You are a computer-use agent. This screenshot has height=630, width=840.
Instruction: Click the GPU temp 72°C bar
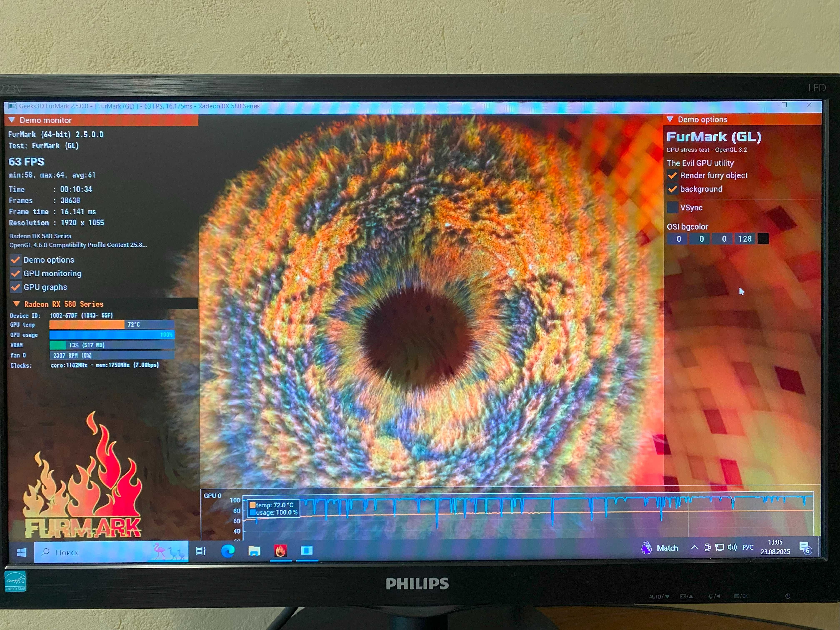112,324
